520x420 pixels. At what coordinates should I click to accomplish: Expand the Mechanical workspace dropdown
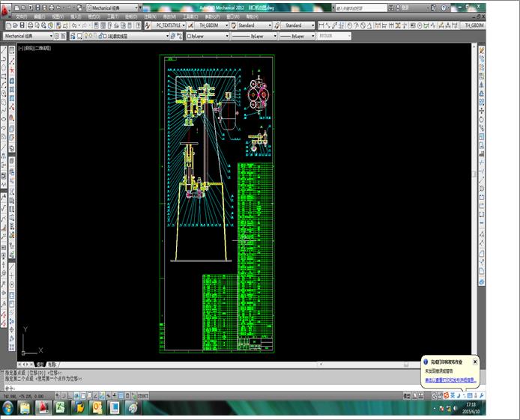pyautogui.click(x=52, y=35)
